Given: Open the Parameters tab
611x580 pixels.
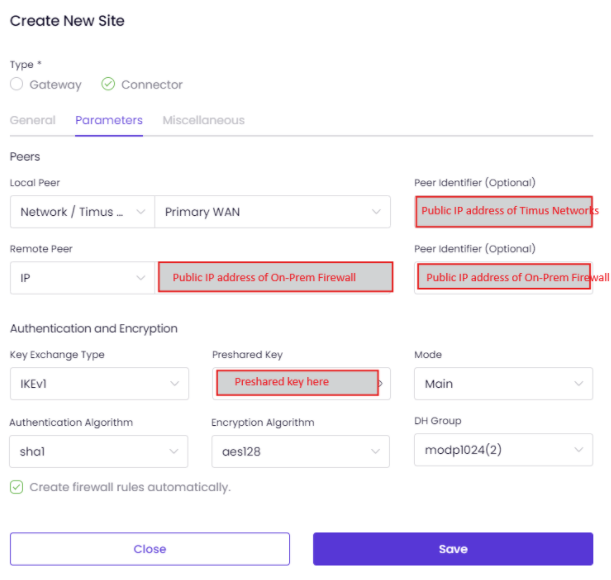Looking at the screenshot, I should coord(109,120).
